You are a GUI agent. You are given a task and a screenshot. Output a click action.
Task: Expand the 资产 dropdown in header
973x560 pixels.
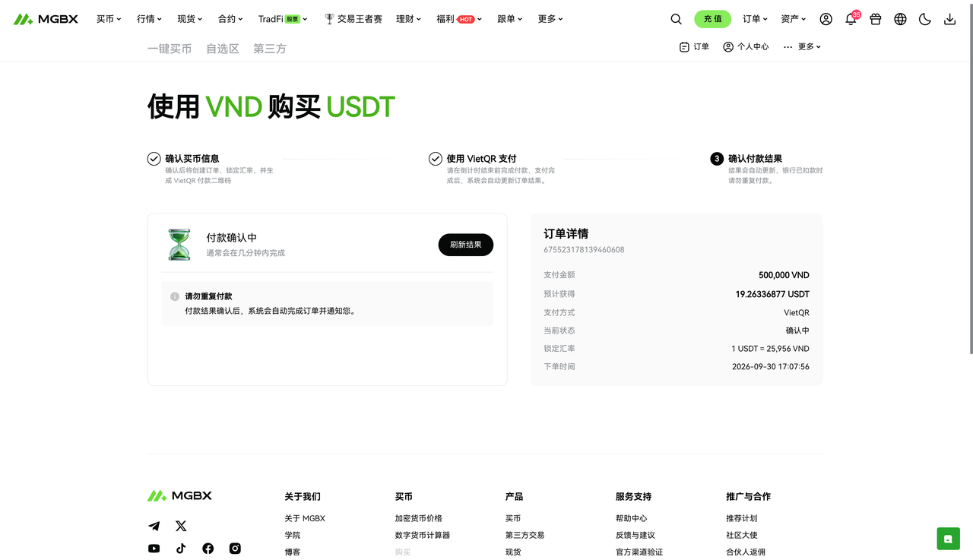pyautogui.click(x=794, y=19)
